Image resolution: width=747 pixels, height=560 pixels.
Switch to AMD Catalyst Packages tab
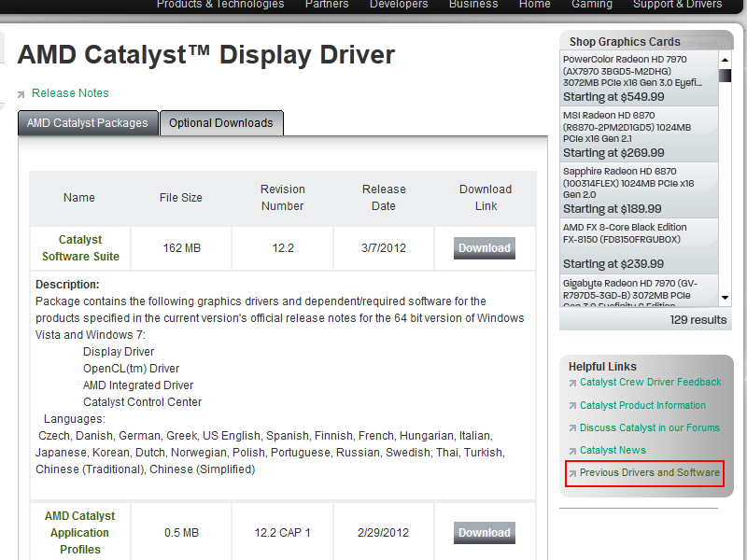(x=88, y=123)
